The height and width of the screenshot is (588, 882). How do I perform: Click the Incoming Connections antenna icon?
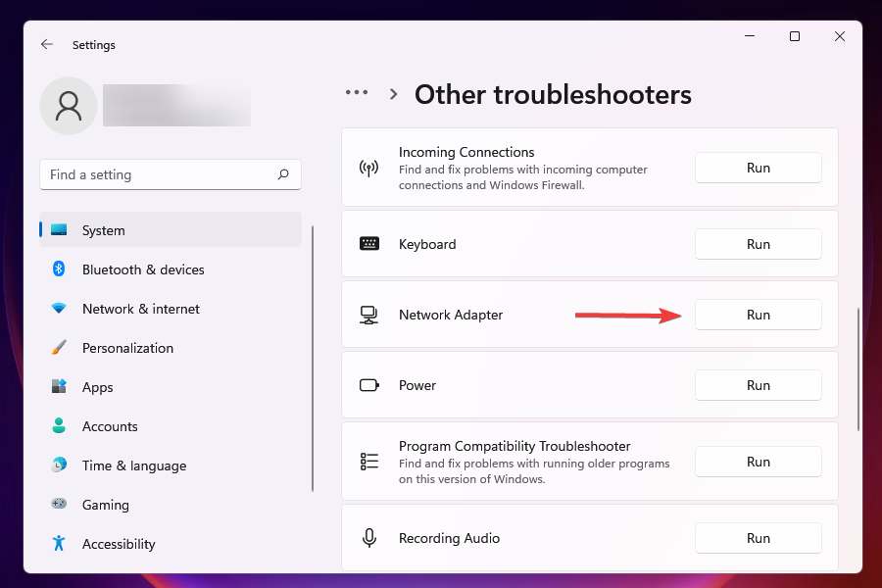[369, 168]
